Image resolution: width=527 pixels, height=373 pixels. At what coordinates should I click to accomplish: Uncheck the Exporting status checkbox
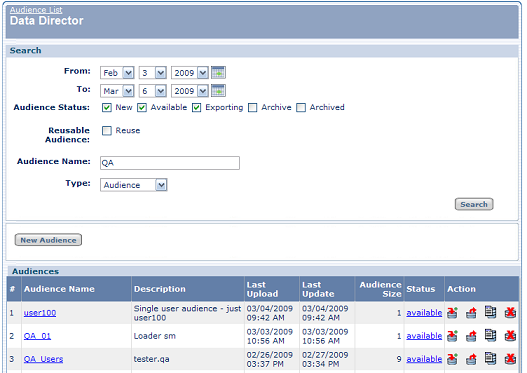tap(197, 108)
